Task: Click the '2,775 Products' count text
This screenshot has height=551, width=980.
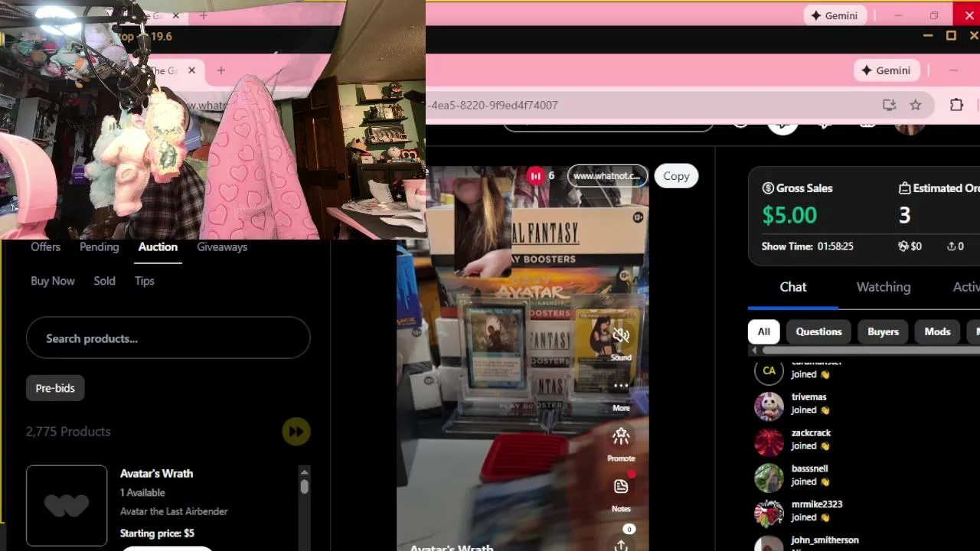Action: click(68, 432)
